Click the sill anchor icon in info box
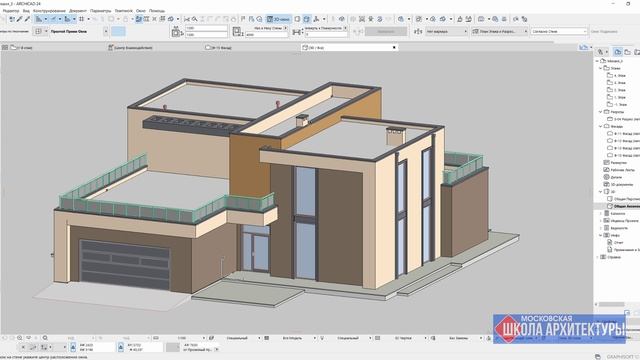Screen dimensions: 640x360 (x=237, y=31)
